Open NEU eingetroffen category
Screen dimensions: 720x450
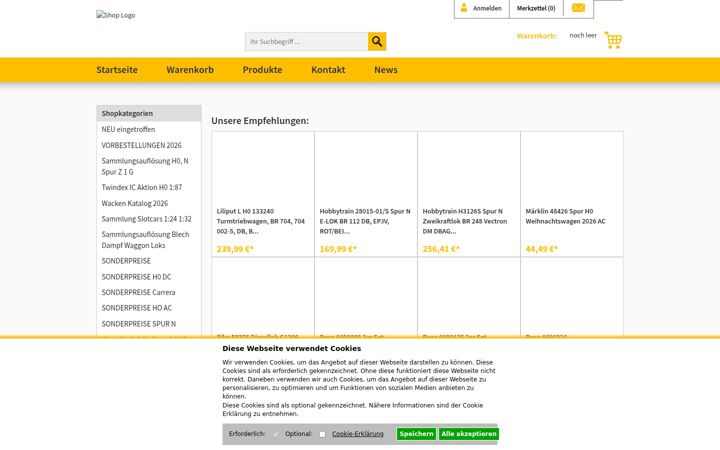tap(128, 129)
